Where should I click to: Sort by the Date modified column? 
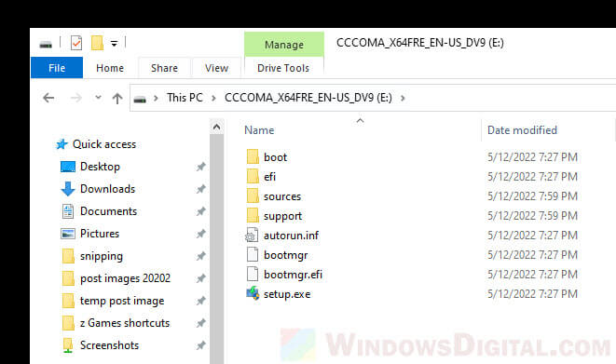[522, 130]
